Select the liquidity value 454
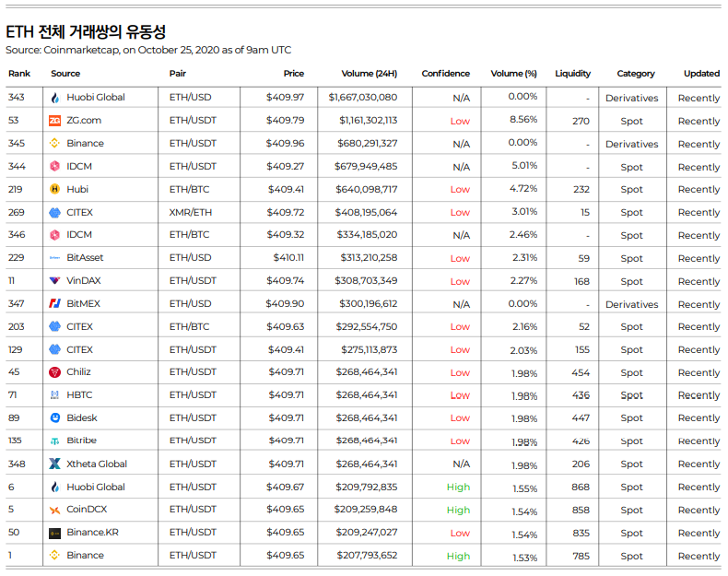The image size is (728, 576). coord(581,372)
